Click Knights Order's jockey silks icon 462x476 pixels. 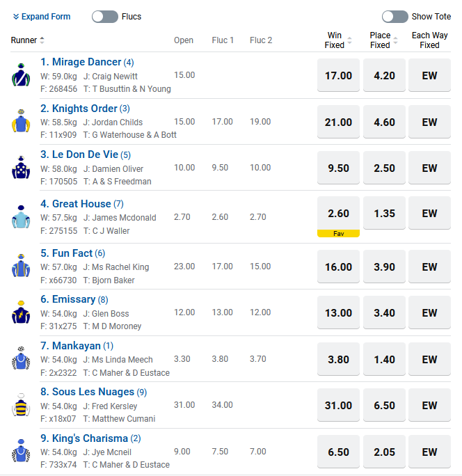[21, 121]
